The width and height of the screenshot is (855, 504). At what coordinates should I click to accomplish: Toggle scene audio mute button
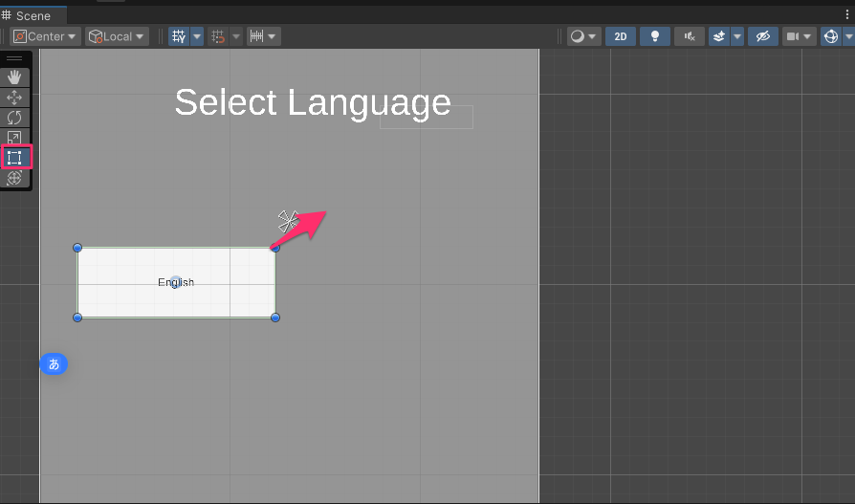tap(689, 36)
